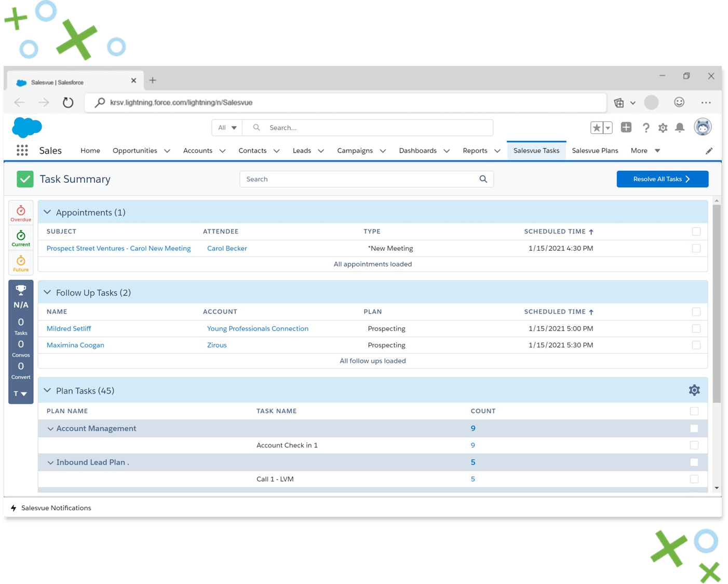Check the Prospect Street Ventures appointment row
The image size is (728, 584).
696,248
